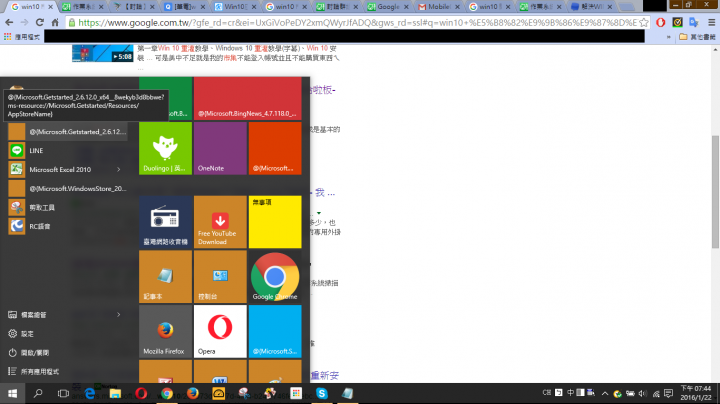Switch to Opera on the taskbar

coord(141,393)
